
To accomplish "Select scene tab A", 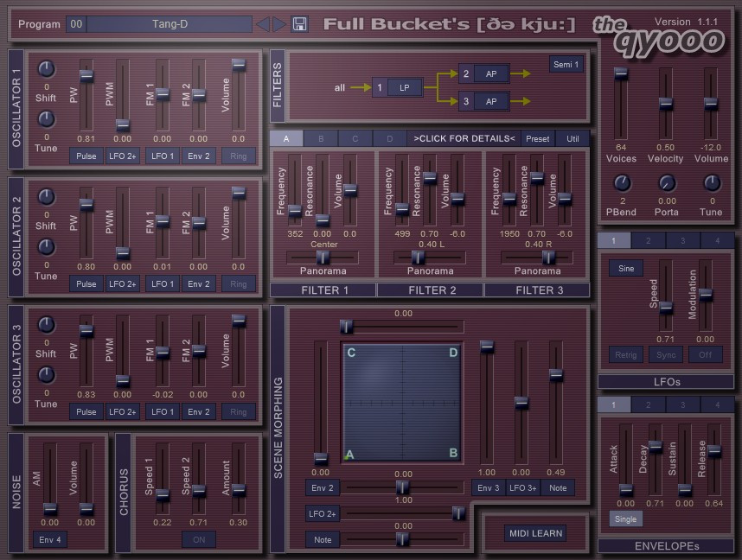I will (x=286, y=138).
